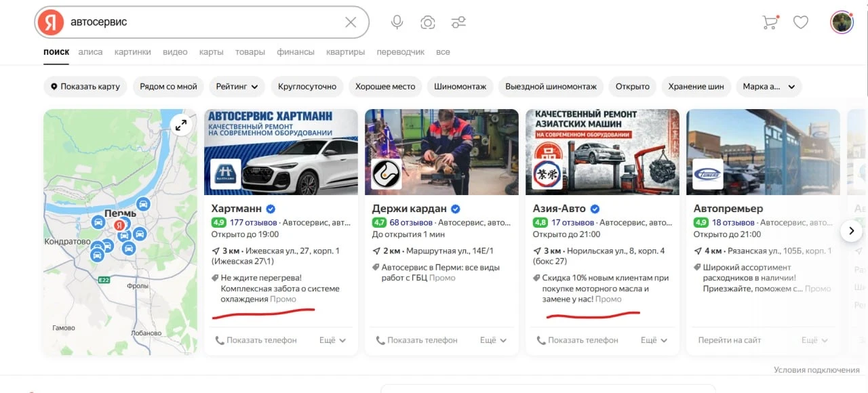Switch to the картинки tab
Screen dimensions: 868x393
133,52
